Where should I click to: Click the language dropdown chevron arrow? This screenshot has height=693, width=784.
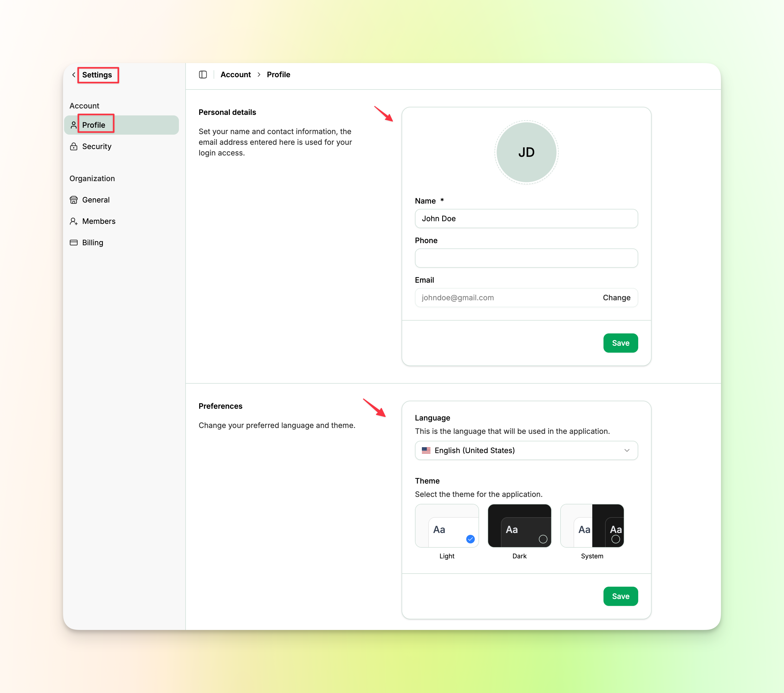pos(627,450)
